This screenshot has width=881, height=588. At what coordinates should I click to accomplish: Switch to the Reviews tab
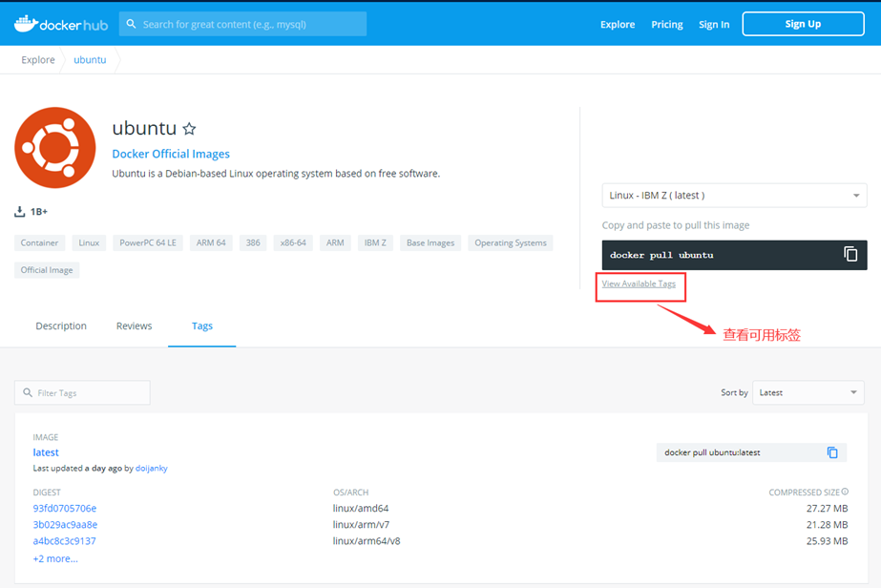coord(135,326)
